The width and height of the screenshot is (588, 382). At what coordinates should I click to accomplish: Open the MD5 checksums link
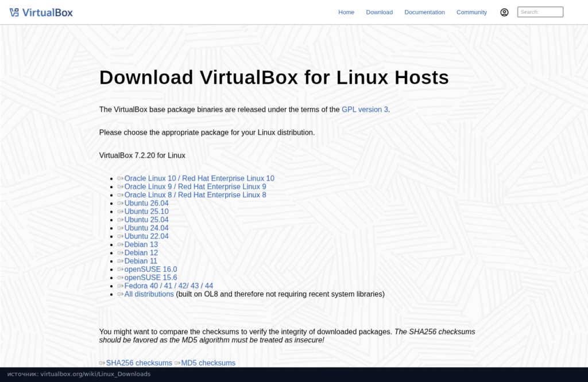pos(208,363)
